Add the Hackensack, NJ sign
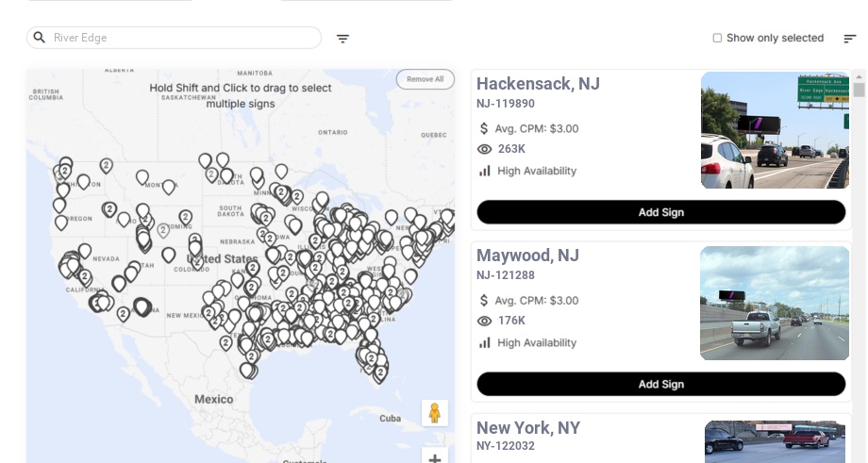Screen dimensions: 868x463 (x=660, y=212)
